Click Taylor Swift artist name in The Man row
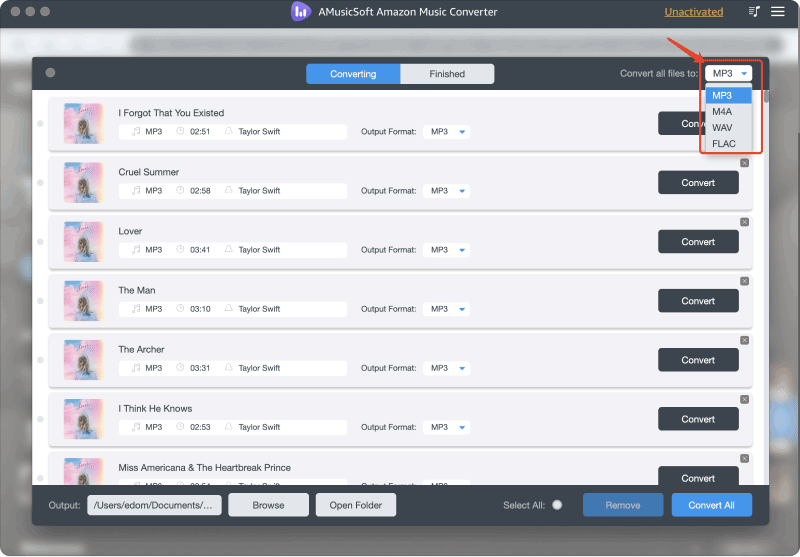This screenshot has height=557, width=800. 259,309
